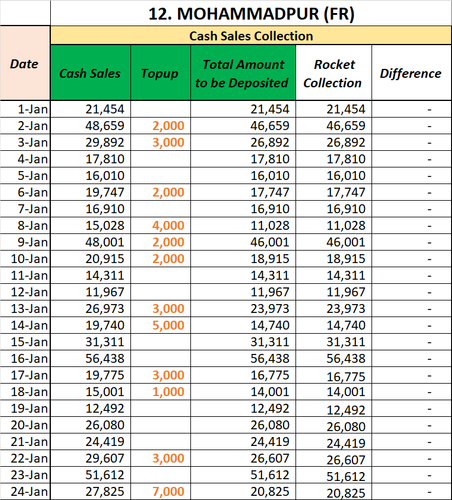Screen dimensions: 452x500
Task: Click the Cash Sales column header
Action: 90,72
